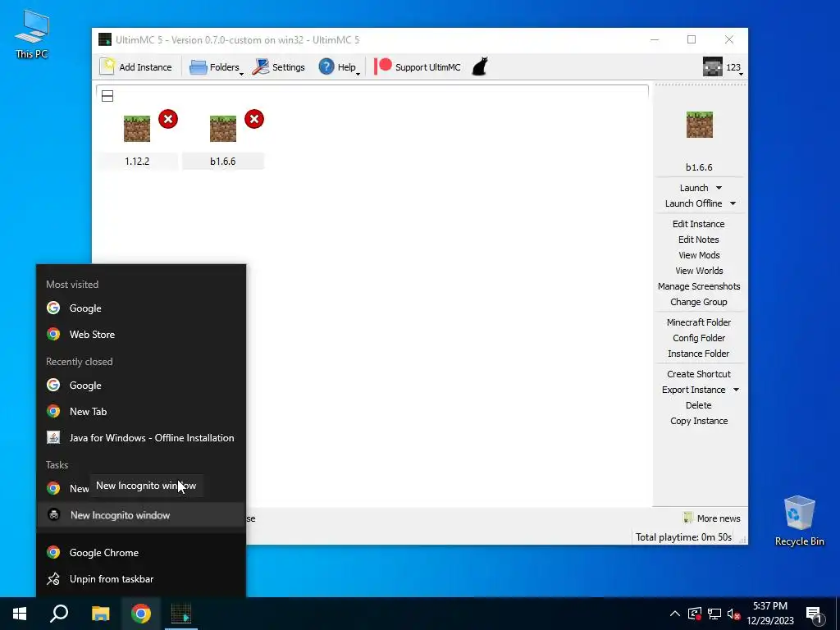Open Manage Screenshots
Image resolution: width=840 pixels, height=630 pixels.
[699, 286]
